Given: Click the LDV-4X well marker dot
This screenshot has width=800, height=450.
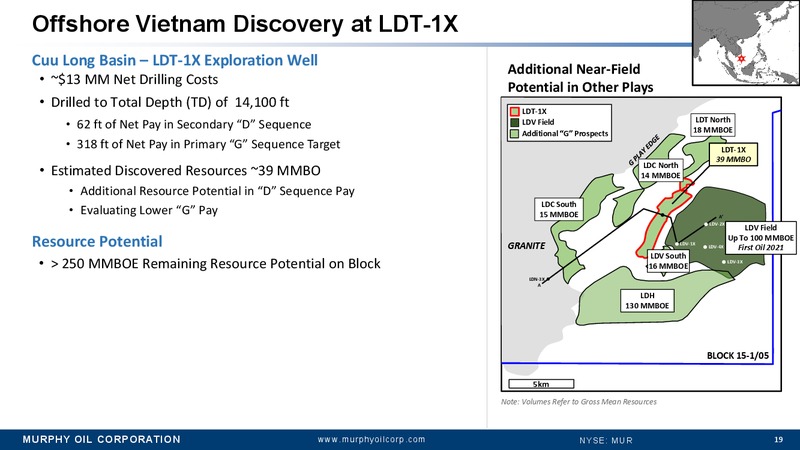Looking at the screenshot, I should click(x=705, y=247).
